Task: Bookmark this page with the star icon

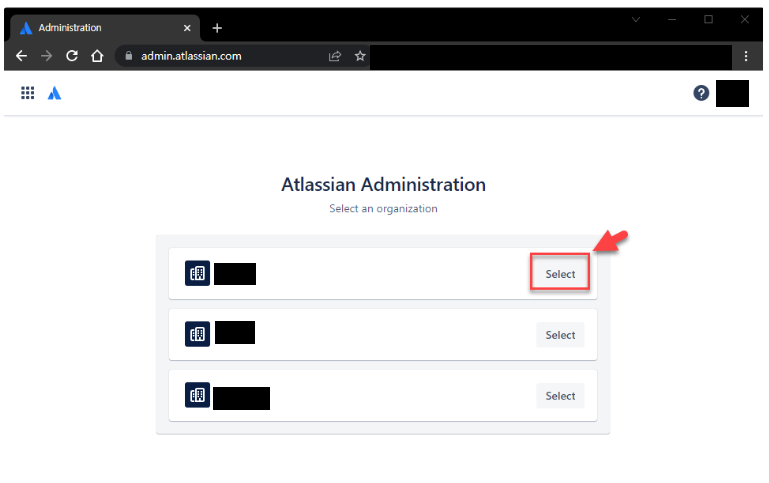Action: 360,56
